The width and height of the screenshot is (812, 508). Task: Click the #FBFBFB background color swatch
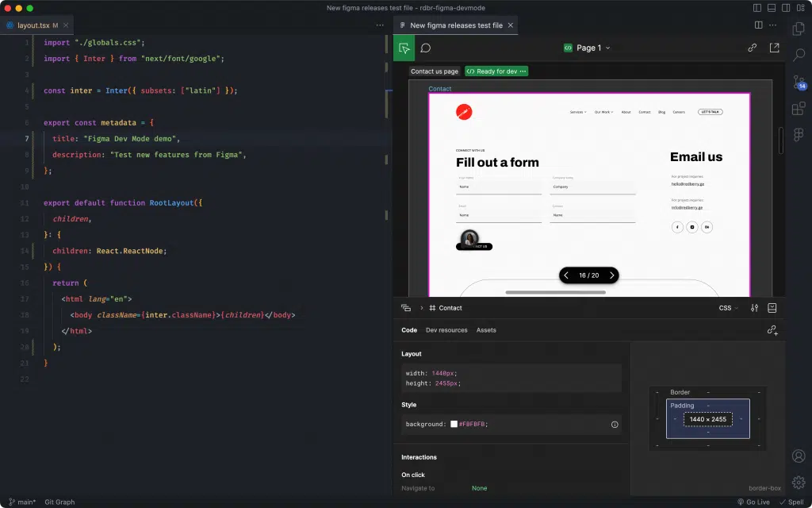point(455,424)
